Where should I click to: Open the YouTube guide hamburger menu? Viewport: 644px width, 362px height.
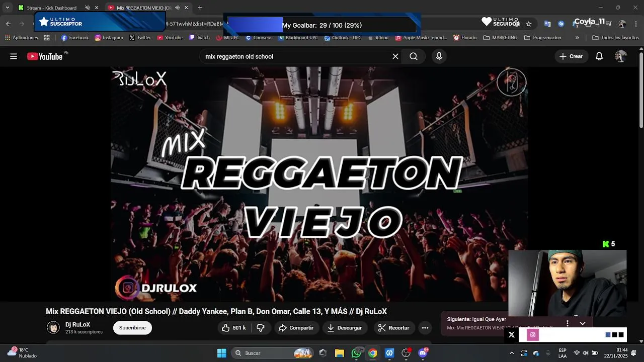click(x=14, y=56)
